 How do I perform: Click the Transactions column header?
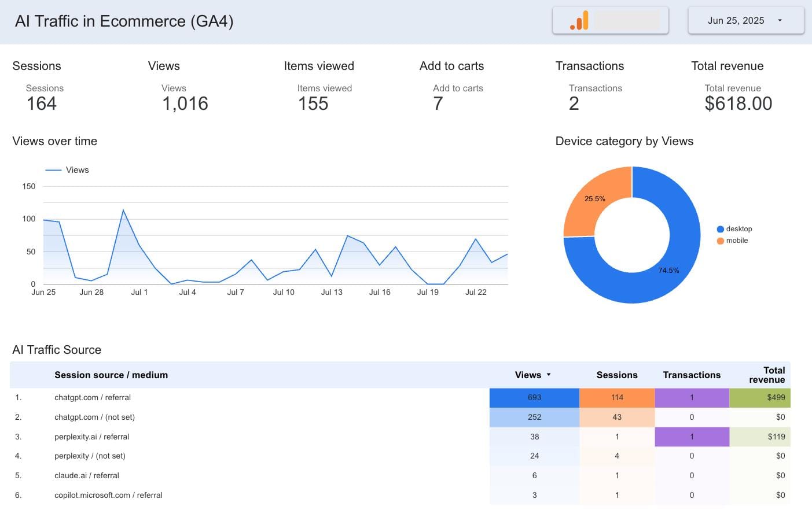tap(692, 375)
